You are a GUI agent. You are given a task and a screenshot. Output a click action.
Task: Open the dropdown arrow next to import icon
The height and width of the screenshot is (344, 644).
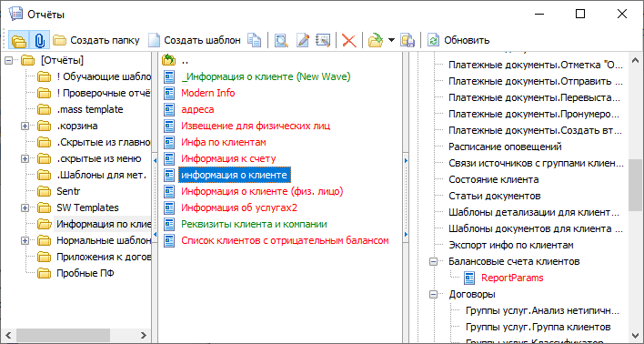[391, 40]
